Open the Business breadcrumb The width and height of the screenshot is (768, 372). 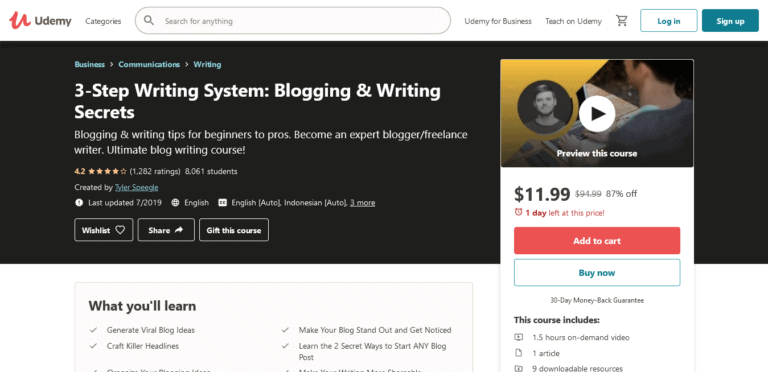pos(90,64)
